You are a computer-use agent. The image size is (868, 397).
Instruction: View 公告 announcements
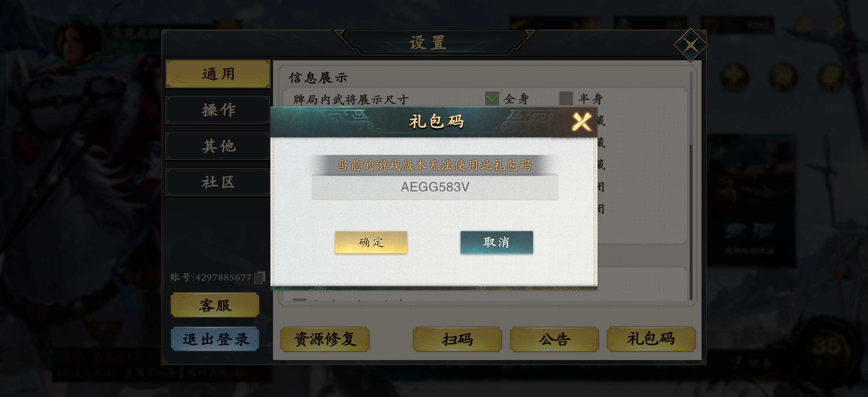point(554,339)
